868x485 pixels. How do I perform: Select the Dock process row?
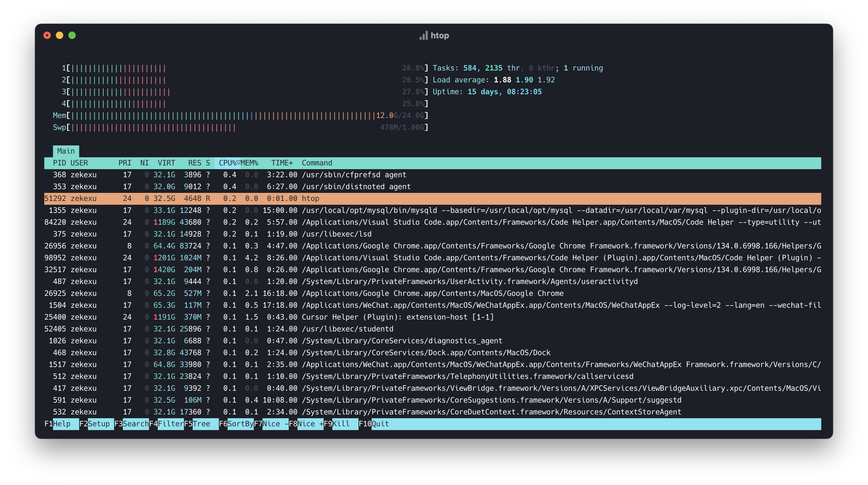[x=433, y=352]
